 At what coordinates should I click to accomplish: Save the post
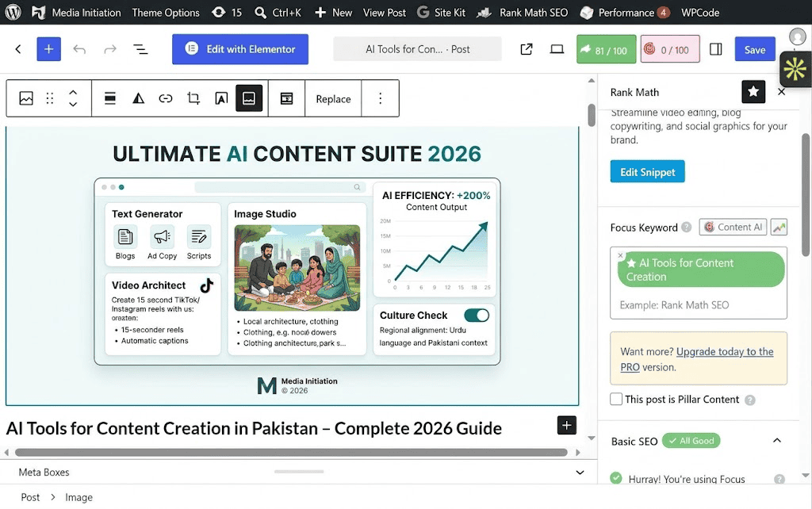755,49
